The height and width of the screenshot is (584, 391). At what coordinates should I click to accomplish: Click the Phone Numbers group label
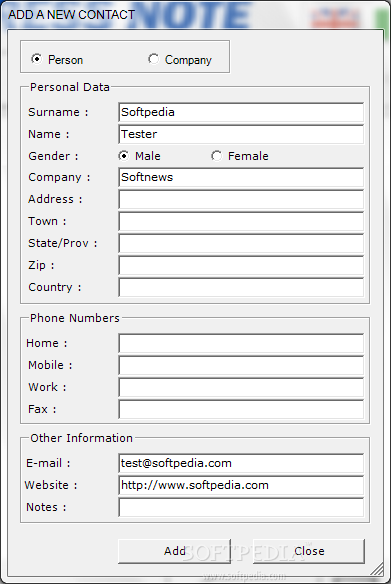click(74, 318)
